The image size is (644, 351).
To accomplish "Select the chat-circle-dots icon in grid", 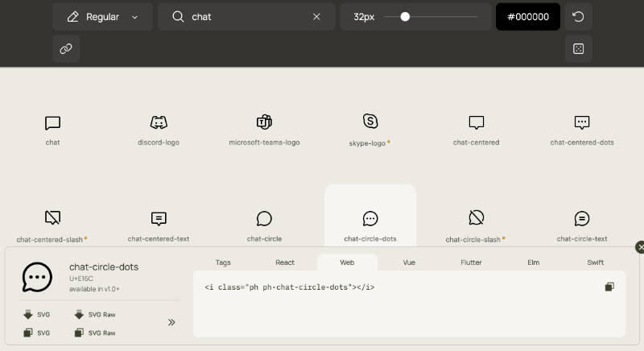I will coord(370,218).
